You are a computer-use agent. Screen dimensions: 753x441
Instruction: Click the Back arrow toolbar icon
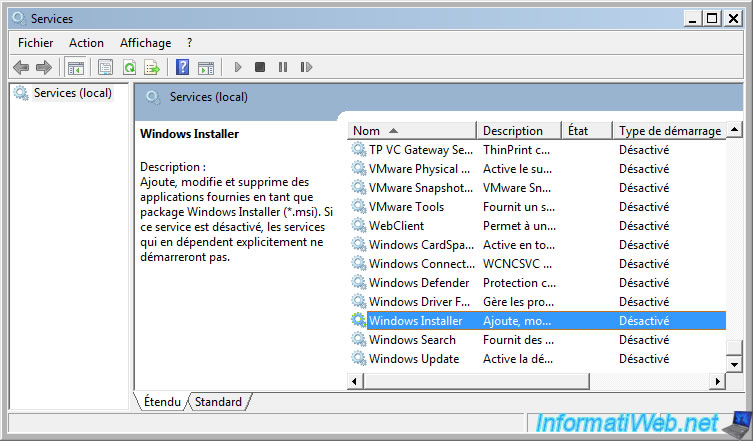(21, 67)
